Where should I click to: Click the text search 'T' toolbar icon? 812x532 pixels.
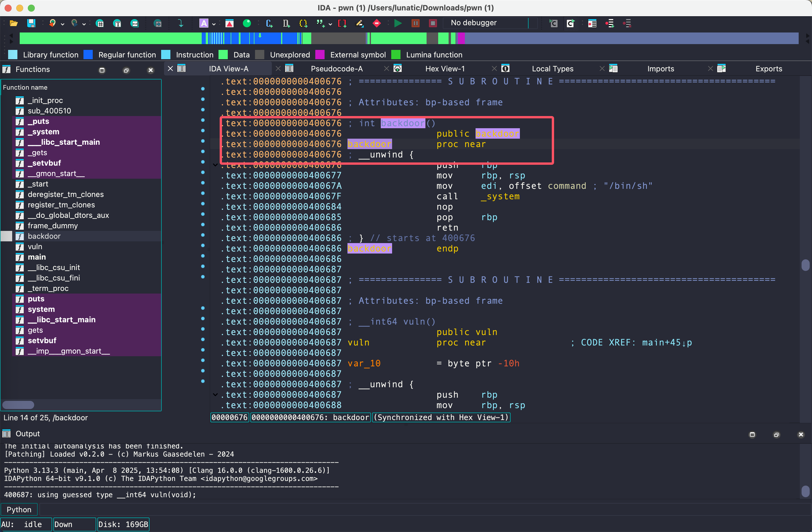tap(117, 23)
